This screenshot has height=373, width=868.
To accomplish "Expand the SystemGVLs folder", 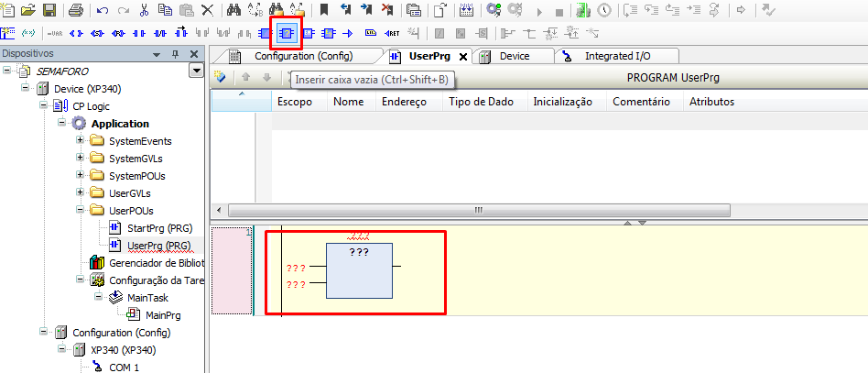I will point(81,159).
